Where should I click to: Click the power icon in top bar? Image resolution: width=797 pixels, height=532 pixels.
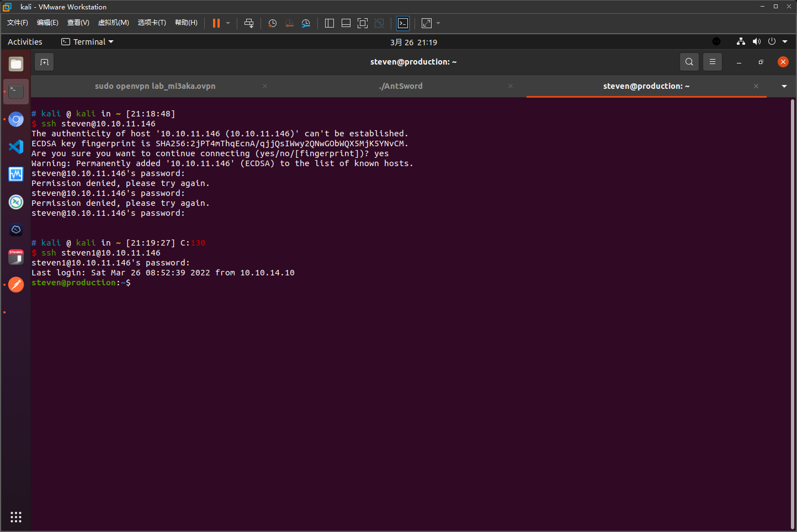772,41
